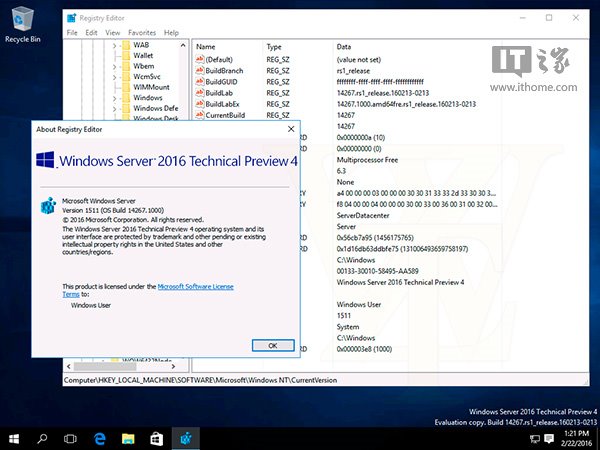Click the Wallet folder icon in tree
Screen dimensions: 600x450
click(x=126, y=56)
